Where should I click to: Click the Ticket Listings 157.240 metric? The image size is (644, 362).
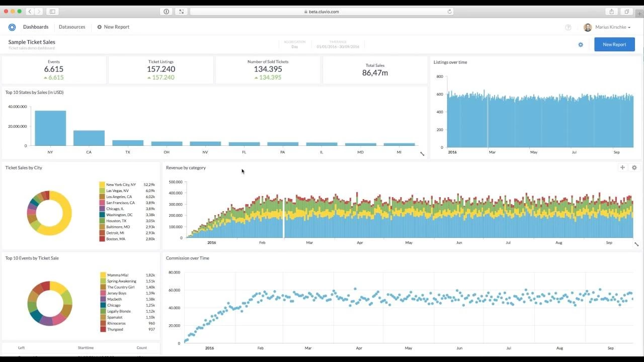click(x=161, y=69)
